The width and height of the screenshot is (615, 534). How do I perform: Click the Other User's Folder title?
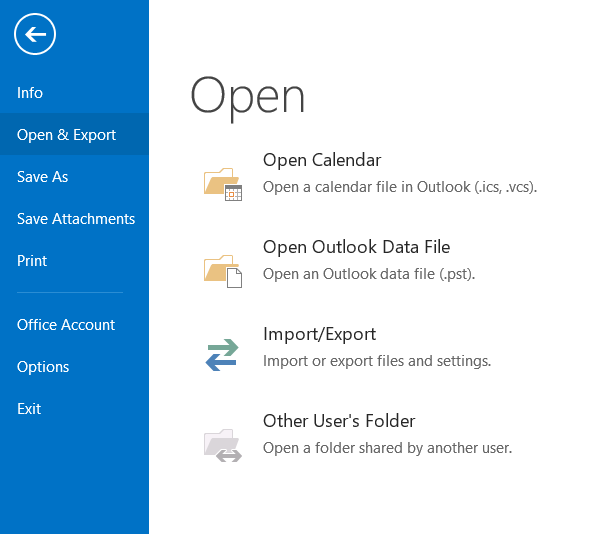pyautogui.click(x=339, y=421)
